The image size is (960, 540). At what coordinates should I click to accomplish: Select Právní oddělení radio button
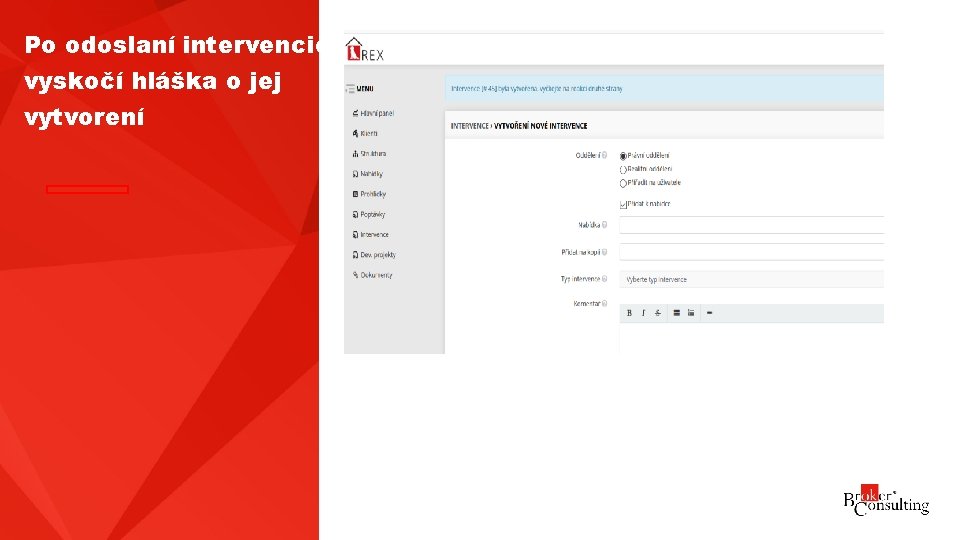(x=623, y=156)
